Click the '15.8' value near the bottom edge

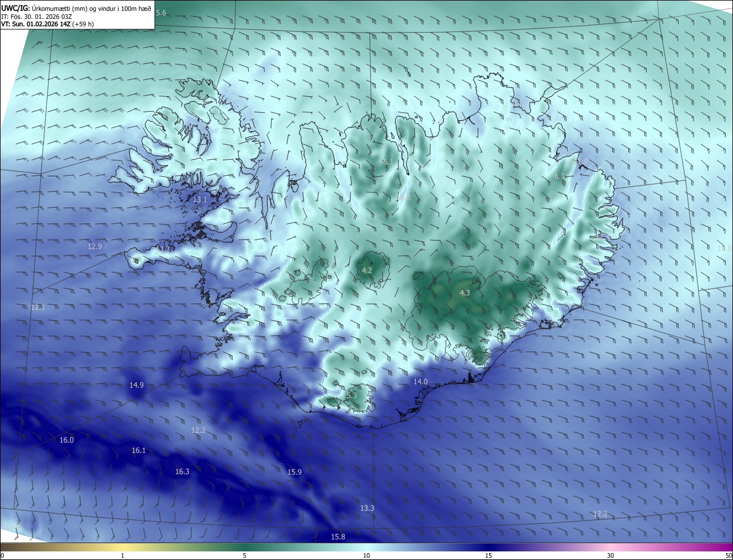338,537
